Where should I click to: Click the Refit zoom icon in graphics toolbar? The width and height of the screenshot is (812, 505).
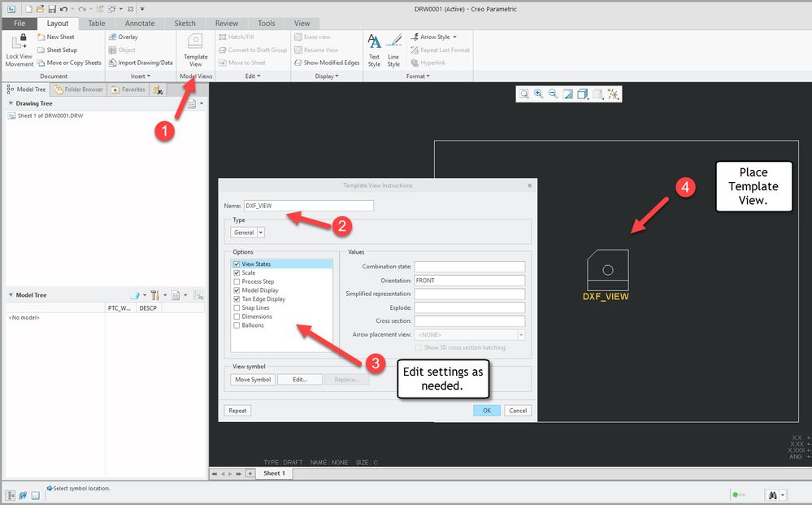[524, 94]
